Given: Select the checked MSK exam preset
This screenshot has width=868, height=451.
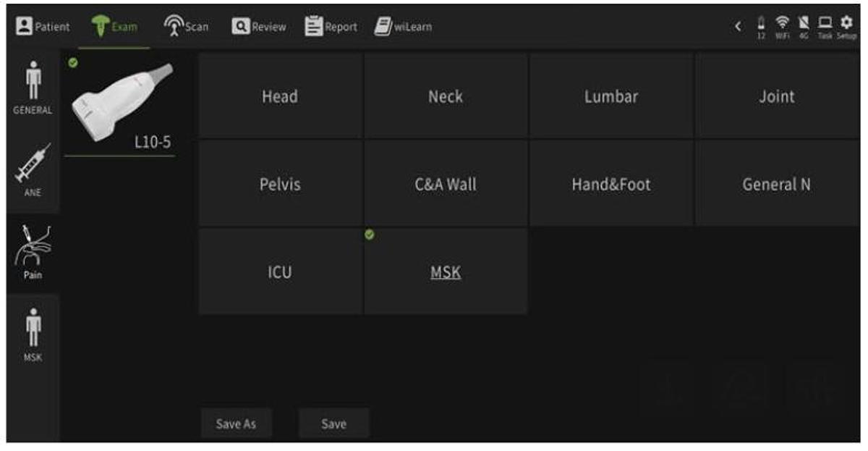Looking at the screenshot, I should click(446, 272).
